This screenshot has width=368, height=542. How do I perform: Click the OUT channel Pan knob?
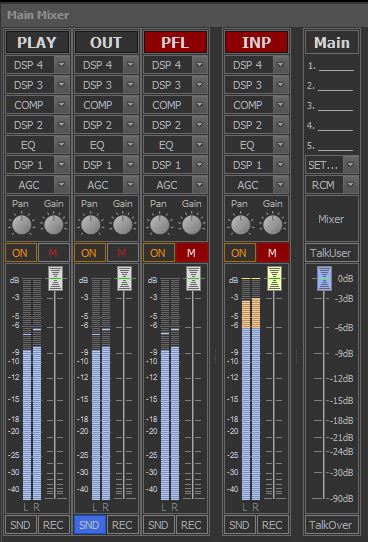(91, 225)
